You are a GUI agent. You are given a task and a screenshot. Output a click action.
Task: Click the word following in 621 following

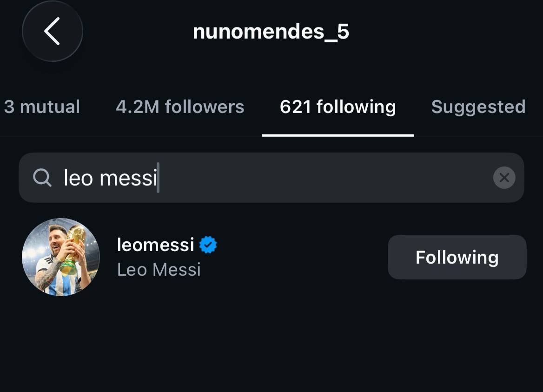pos(356,107)
